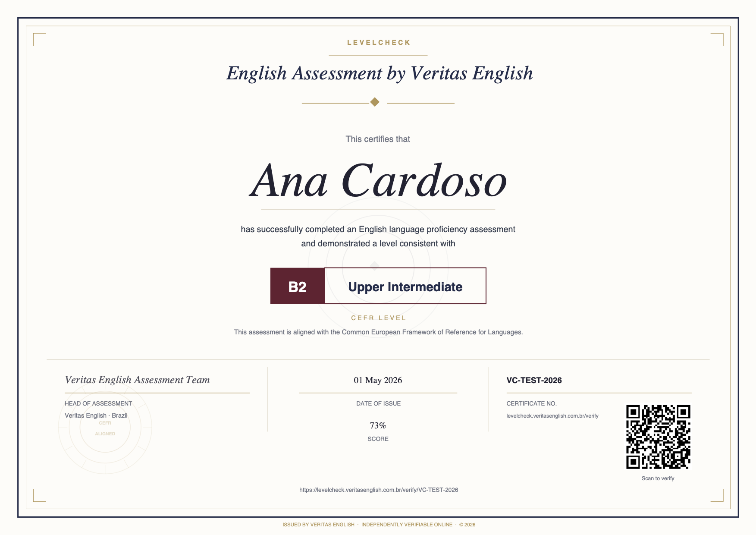Select the DATE OF ISSUE label

click(378, 403)
